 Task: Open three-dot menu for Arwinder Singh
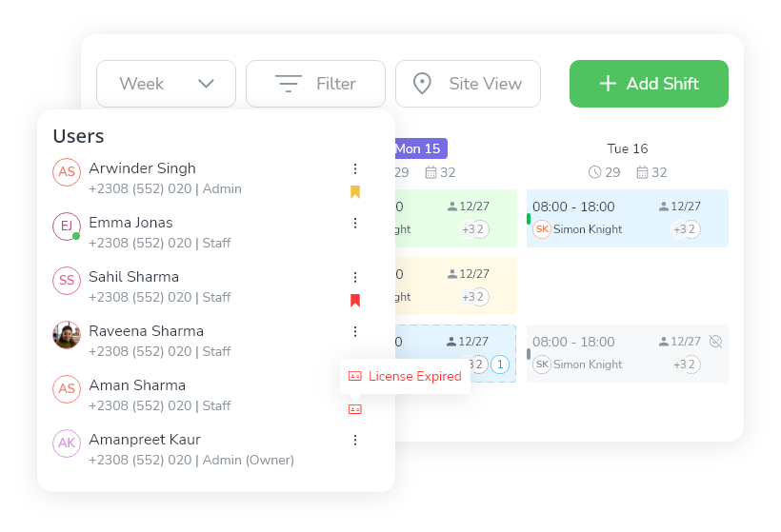pyautogui.click(x=355, y=168)
